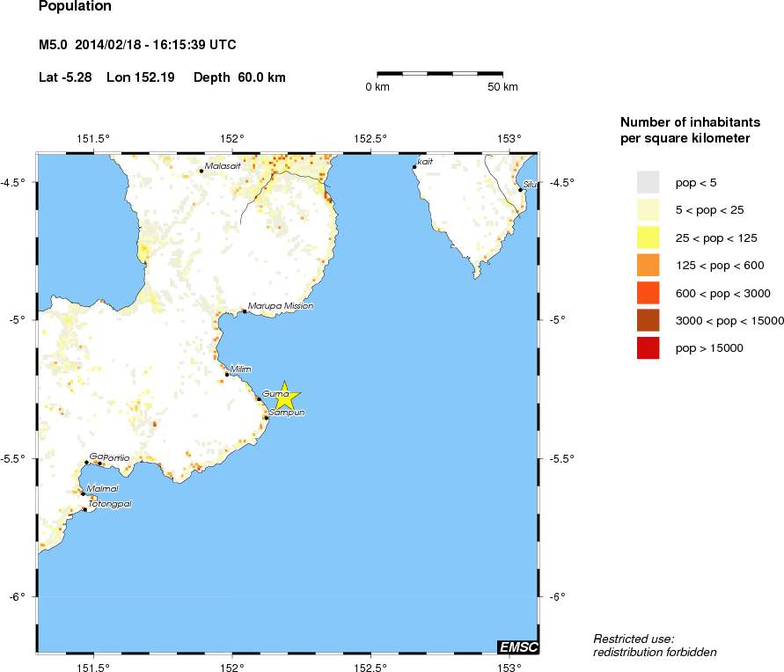Select the yellow '25 < pop < 125' swatch
Viewport: 784px width, 672px height.
point(648,237)
